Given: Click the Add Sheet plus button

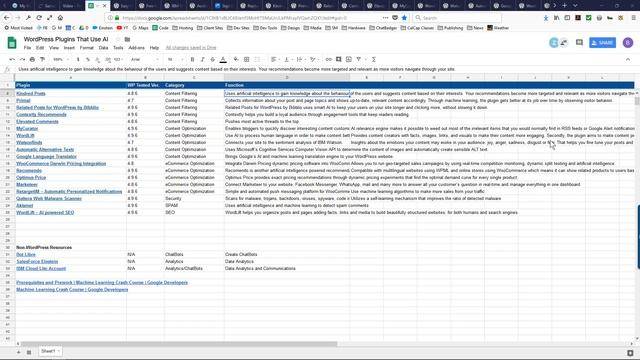Looking at the screenshot, I should 18,352.
